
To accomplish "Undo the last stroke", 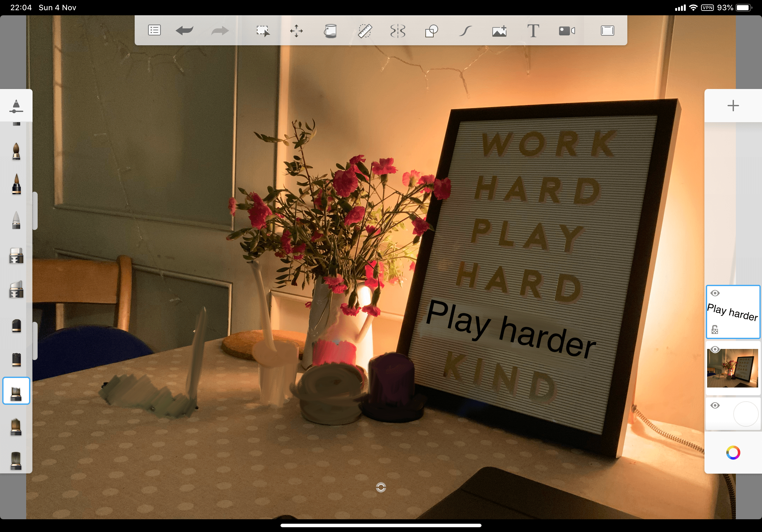I will pos(184,31).
